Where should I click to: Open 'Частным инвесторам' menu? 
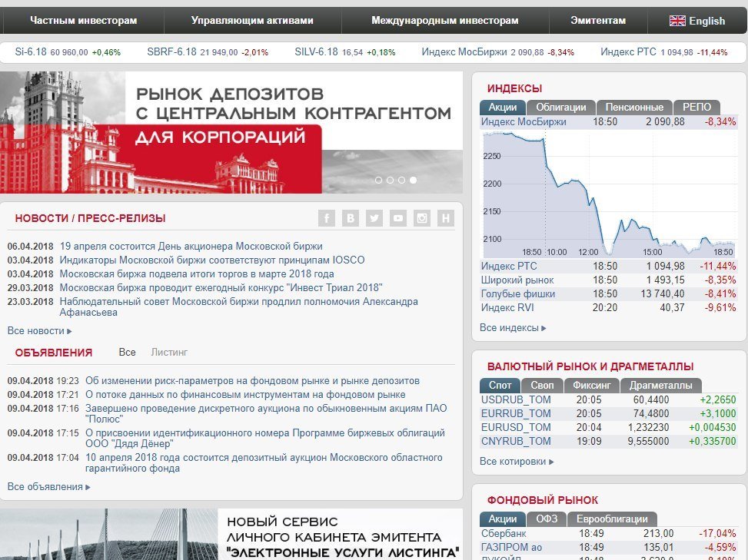click(x=83, y=21)
